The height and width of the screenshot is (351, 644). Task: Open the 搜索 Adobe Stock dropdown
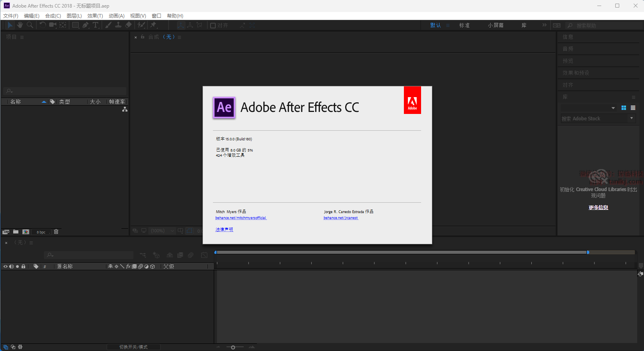(x=632, y=118)
